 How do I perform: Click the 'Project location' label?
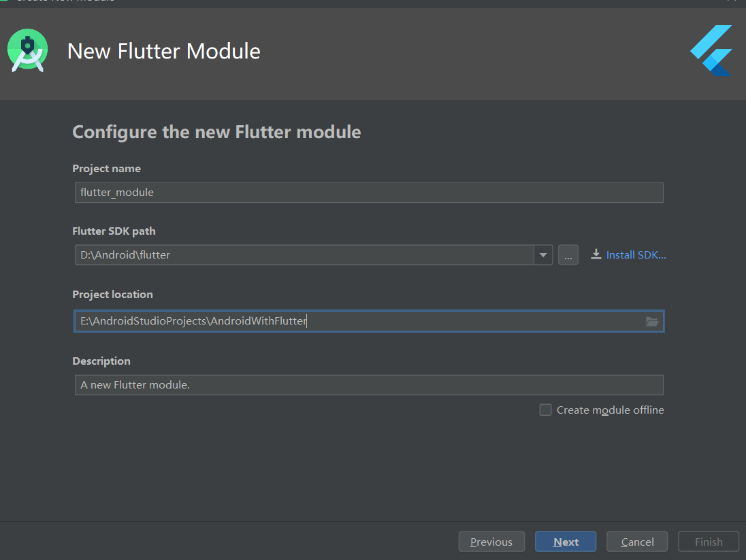[x=112, y=295]
